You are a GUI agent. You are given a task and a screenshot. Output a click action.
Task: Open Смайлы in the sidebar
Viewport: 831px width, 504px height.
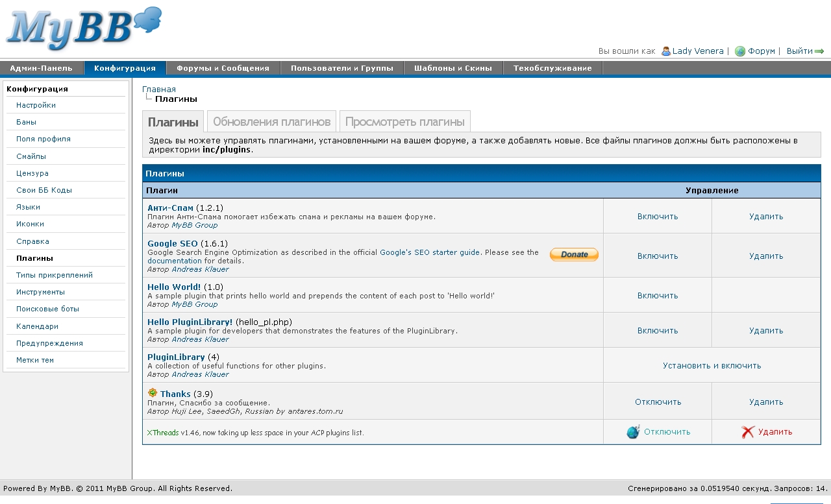(31, 156)
